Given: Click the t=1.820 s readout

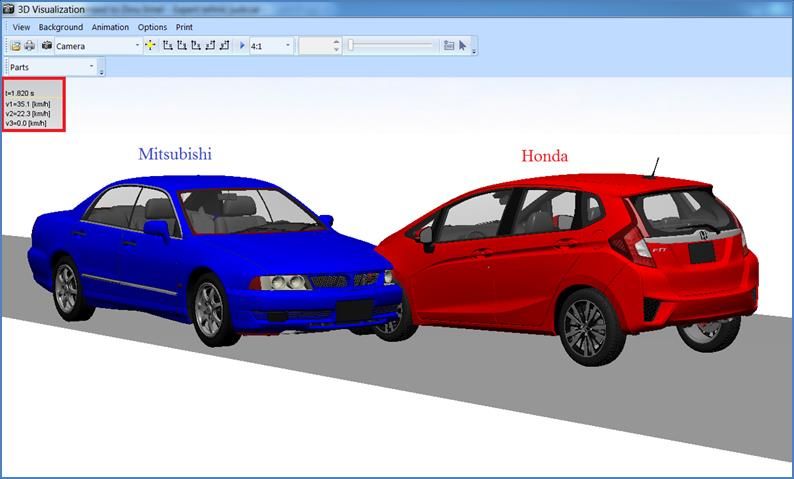Looking at the screenshot, I should click(x=20, y=94).
